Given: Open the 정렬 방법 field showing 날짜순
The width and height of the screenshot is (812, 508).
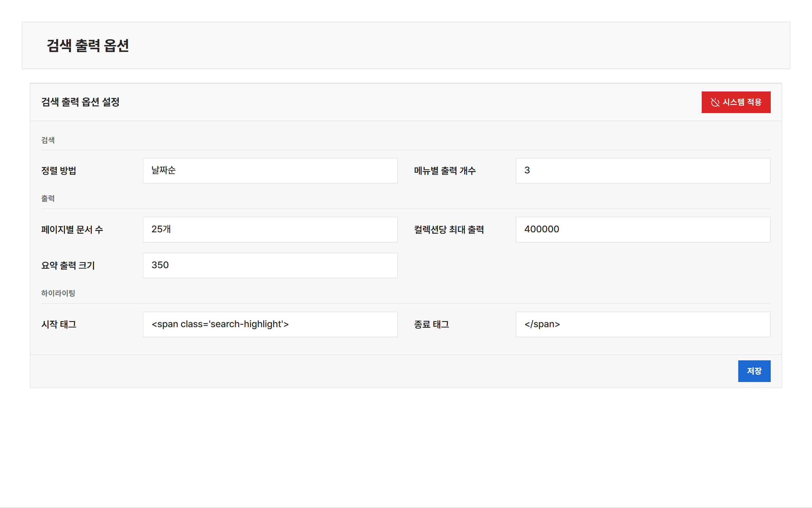Looking at the screenshot, I should tap(270, 171).
